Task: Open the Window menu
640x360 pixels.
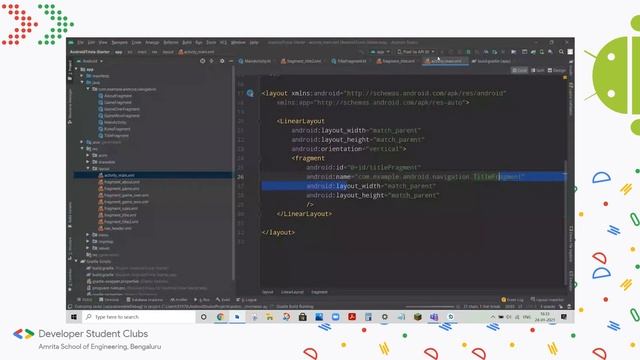Action: (x=238, y=42)
